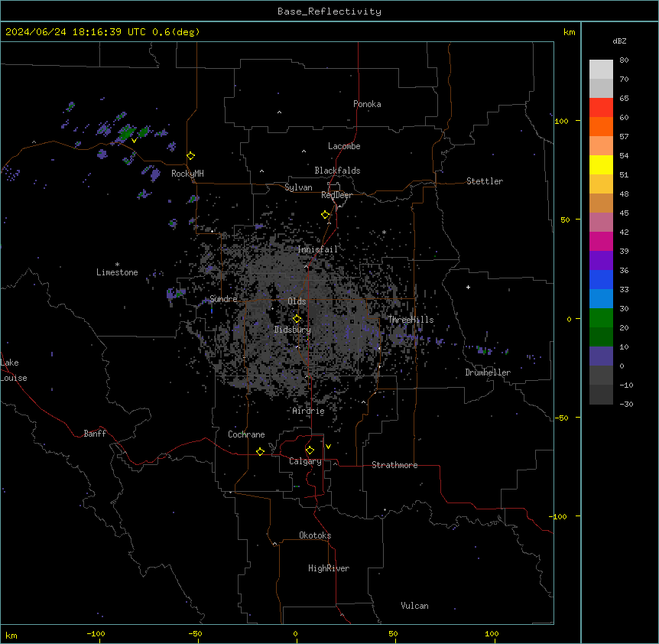Viewport: 659px width, 644px height.
Task: Select the Strathmore label
Action: click(x=394, y=465)
